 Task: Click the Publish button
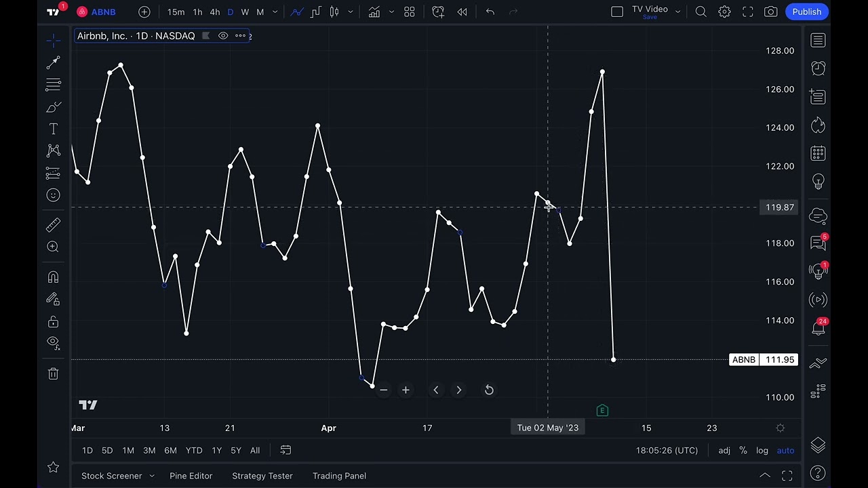tap(807, 12)
